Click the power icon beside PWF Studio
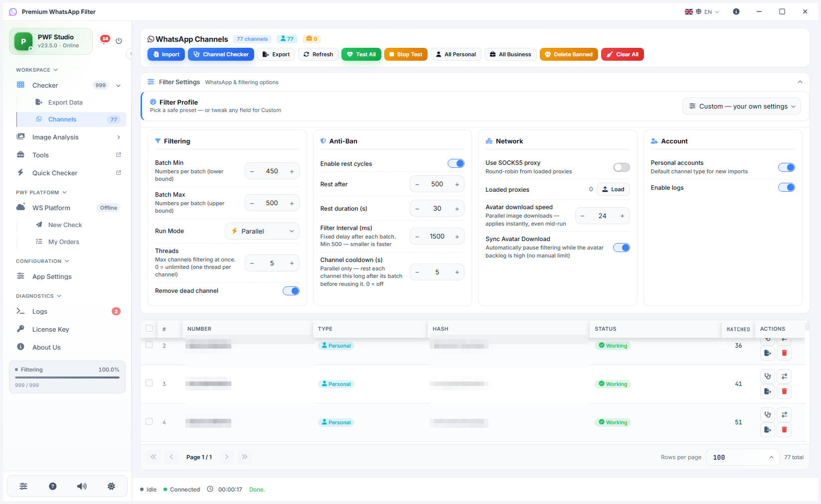This screenshot has height=504, width=821. coord(119,41)
